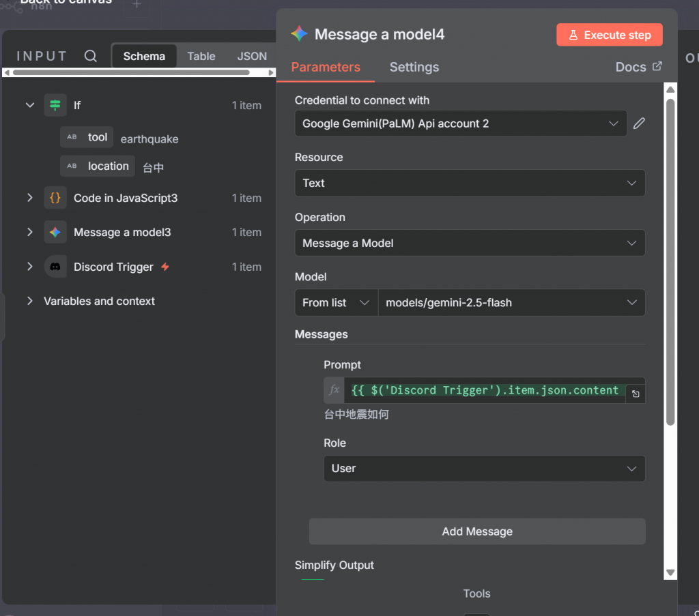Click the parameters scrollbar down arrow
Viewport: 699px width, 616px height.
click(x=670, y=572)
